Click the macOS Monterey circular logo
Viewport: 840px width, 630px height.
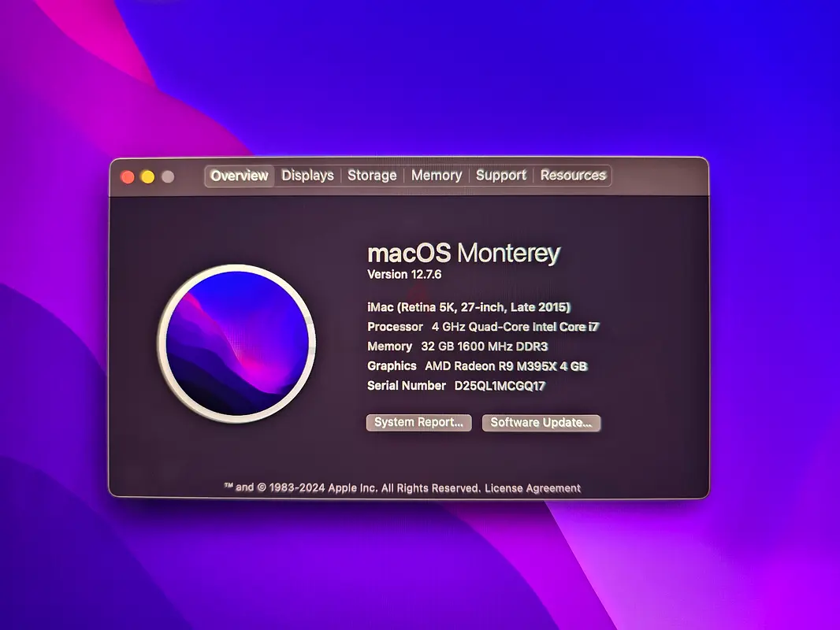point(236,343)
